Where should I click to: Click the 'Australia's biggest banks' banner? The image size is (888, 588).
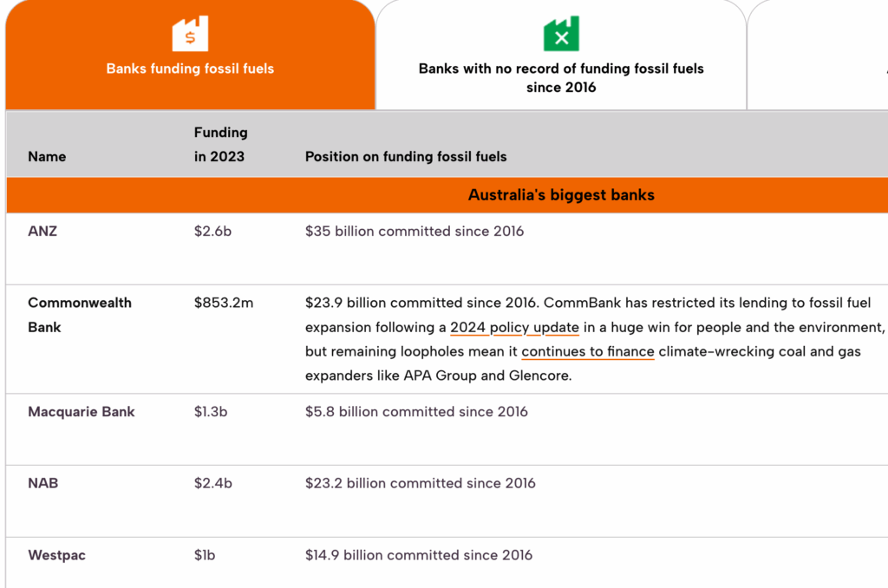[560, 194]
